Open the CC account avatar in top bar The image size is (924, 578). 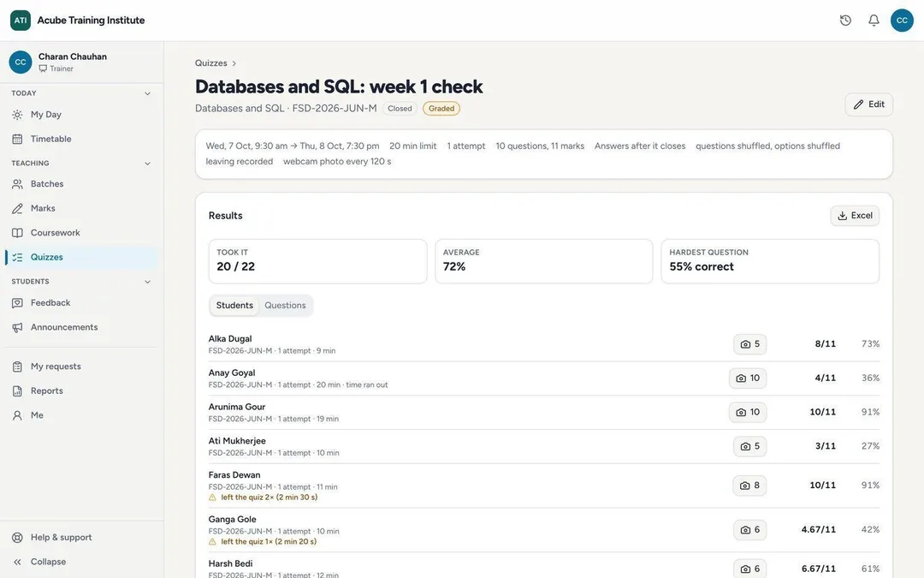902,20
